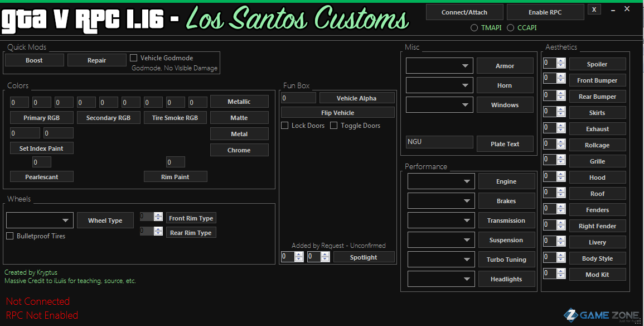Focus the value field above Pearlescant
The image size is (644, 326).
click(x=41, y=162)
